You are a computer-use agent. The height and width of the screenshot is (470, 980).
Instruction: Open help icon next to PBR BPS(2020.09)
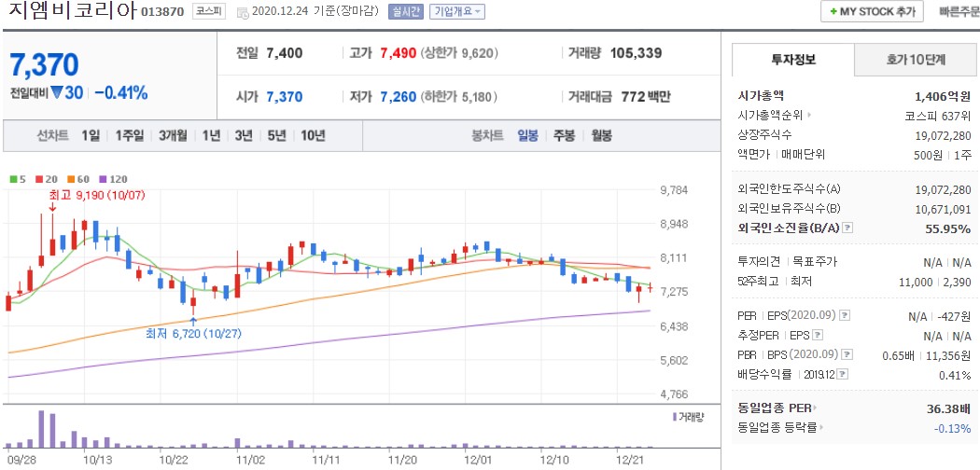point(847,354)
